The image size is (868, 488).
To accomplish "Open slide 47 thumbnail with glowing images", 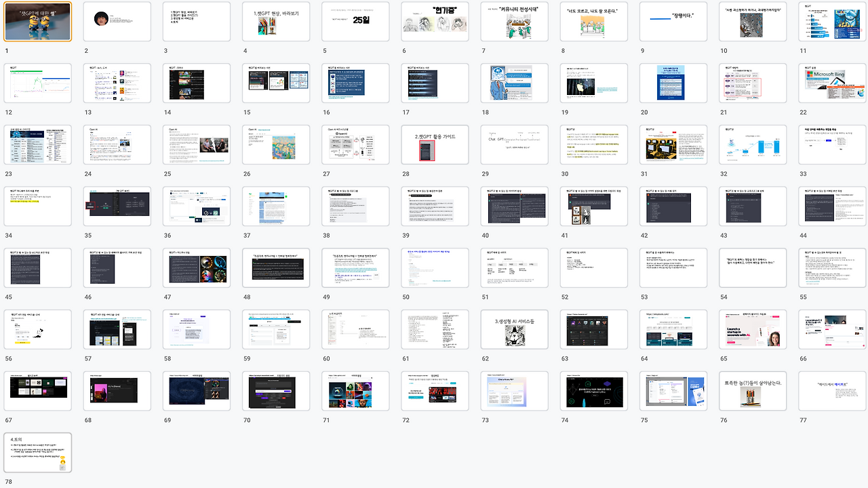I will (197, 268).
